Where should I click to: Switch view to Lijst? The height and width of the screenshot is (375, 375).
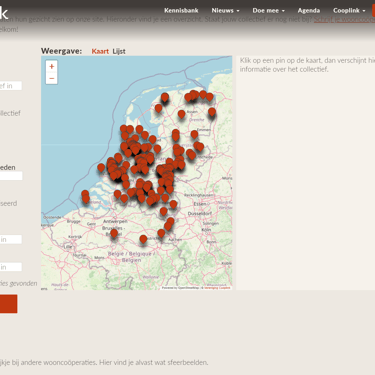[119, 51]
